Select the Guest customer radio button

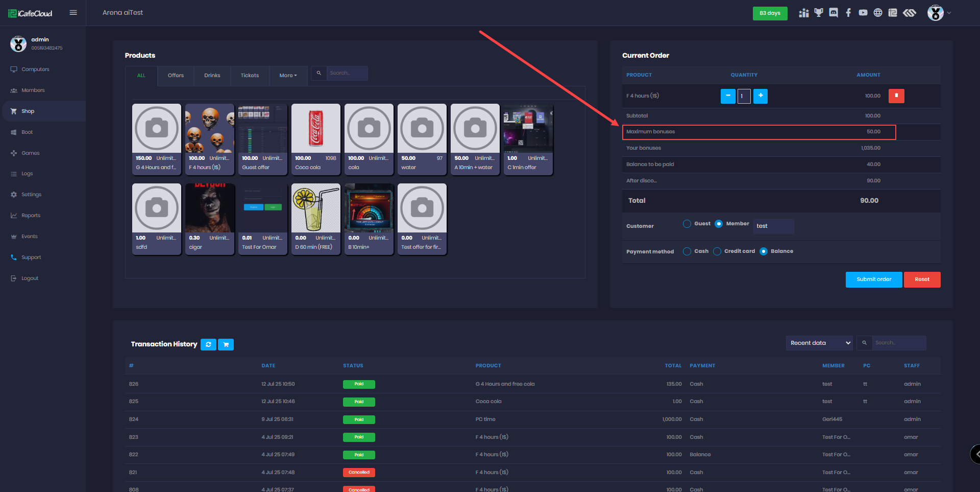click(687, 224)
